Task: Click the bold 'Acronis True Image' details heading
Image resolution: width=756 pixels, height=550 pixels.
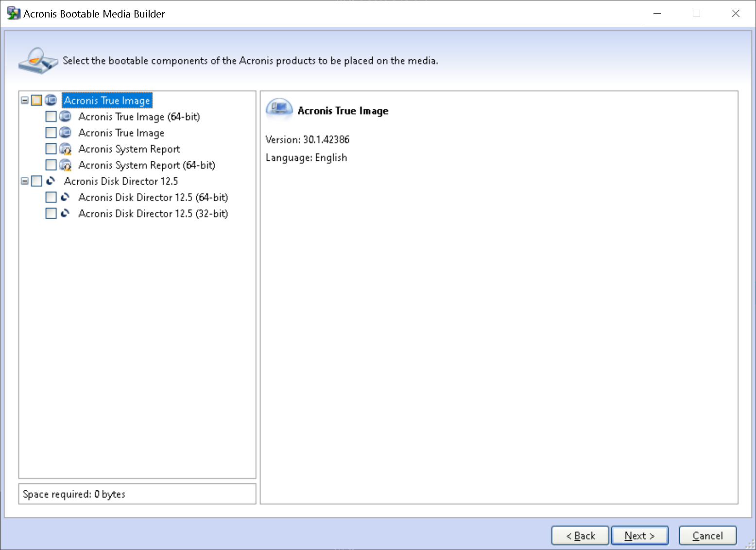Action: [343, 111]
